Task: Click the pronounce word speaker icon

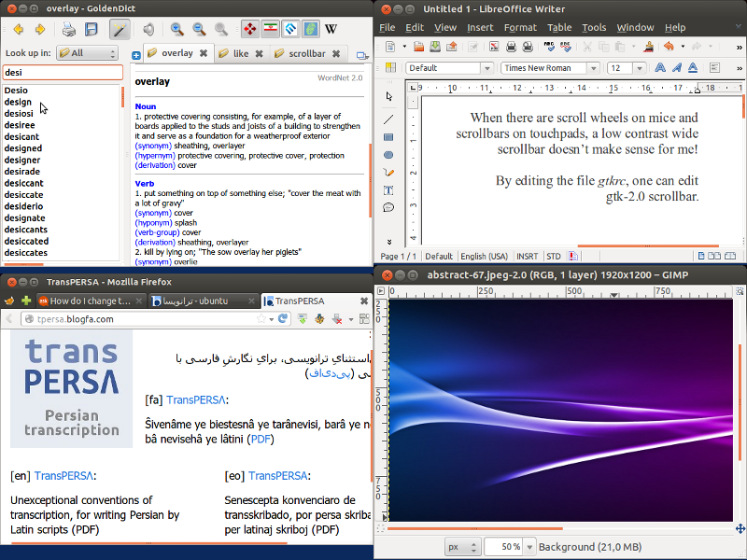Action: coord(148,30)
